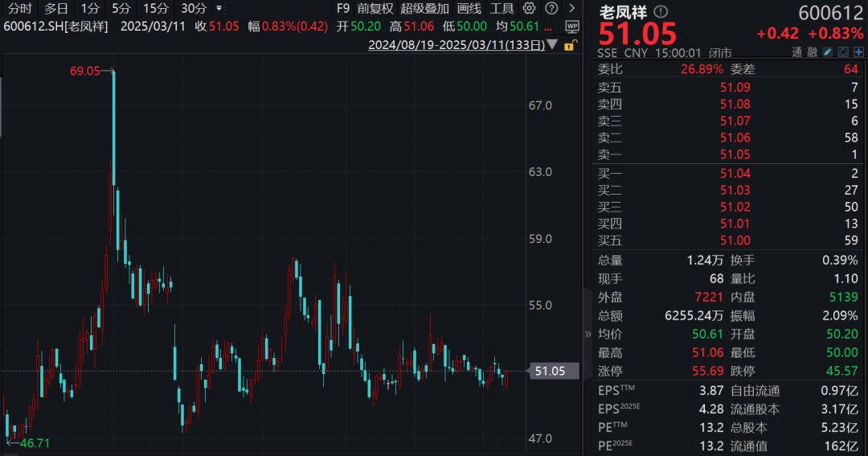Set a price alert bell icon

pyautogui.click(x=843, y=52)
